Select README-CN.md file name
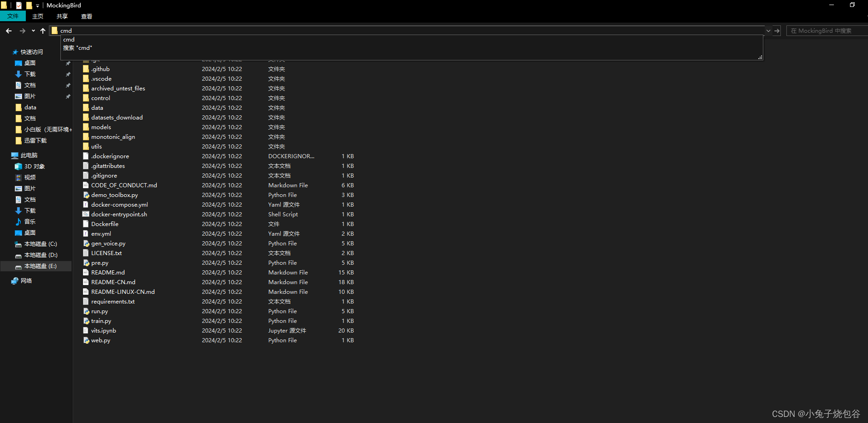Screen dimensions: 868x423 tap(113, 282)
